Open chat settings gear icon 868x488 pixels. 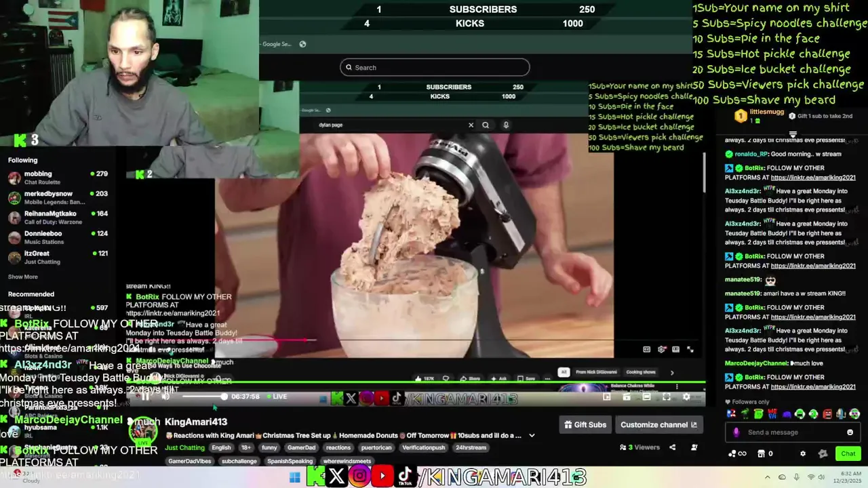pyautogui.click(x=803, y=453)
